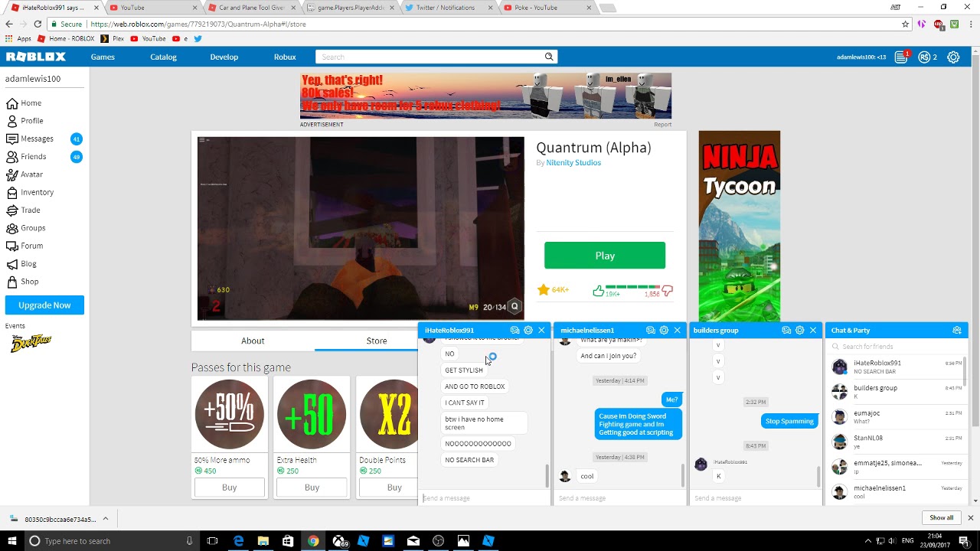This screenshot has height=551, width=980.
Task: Click the Robux balance icon in header
Action: (x=924, y=57)
